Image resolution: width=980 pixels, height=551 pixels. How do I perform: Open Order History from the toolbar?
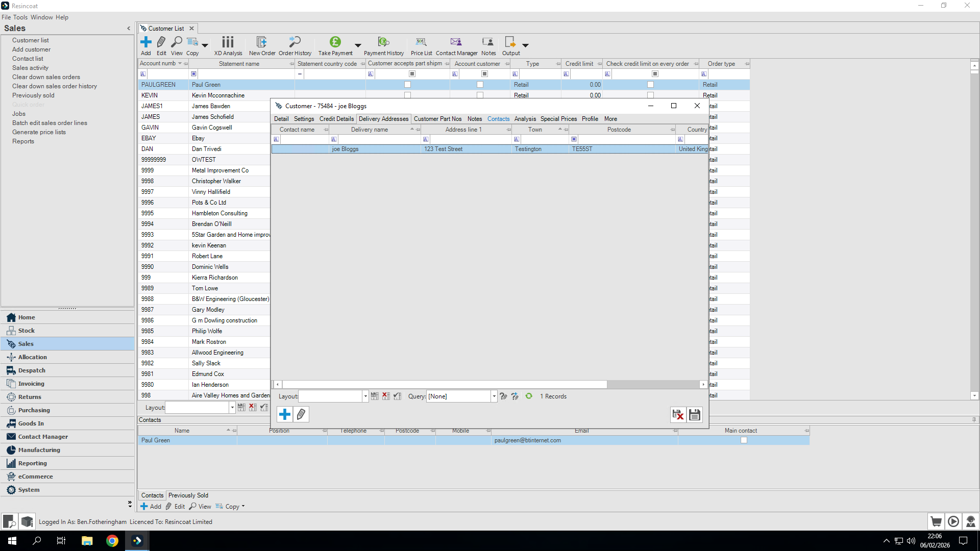[295, 45]
